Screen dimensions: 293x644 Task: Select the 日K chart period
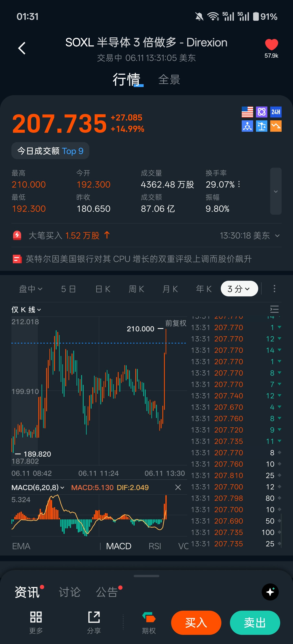click(x=103, y=289)
